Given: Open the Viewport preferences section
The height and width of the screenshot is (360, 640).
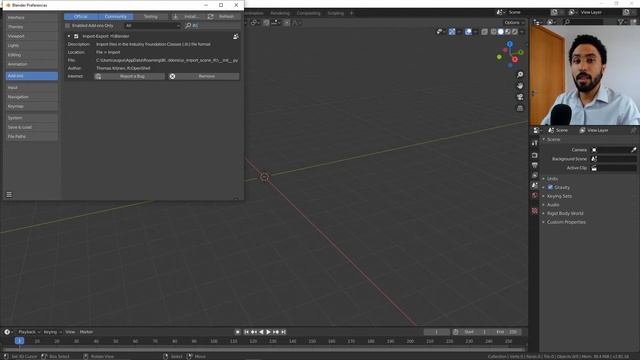Looking at the screenshot, I should 32,36.
